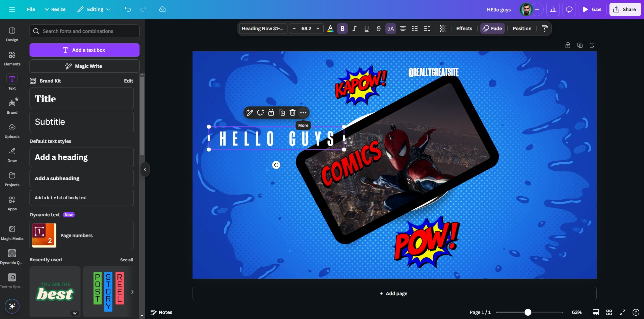The image size is (644, 319).
Task: Toggle italic formatting
Action: pos(354,29)
